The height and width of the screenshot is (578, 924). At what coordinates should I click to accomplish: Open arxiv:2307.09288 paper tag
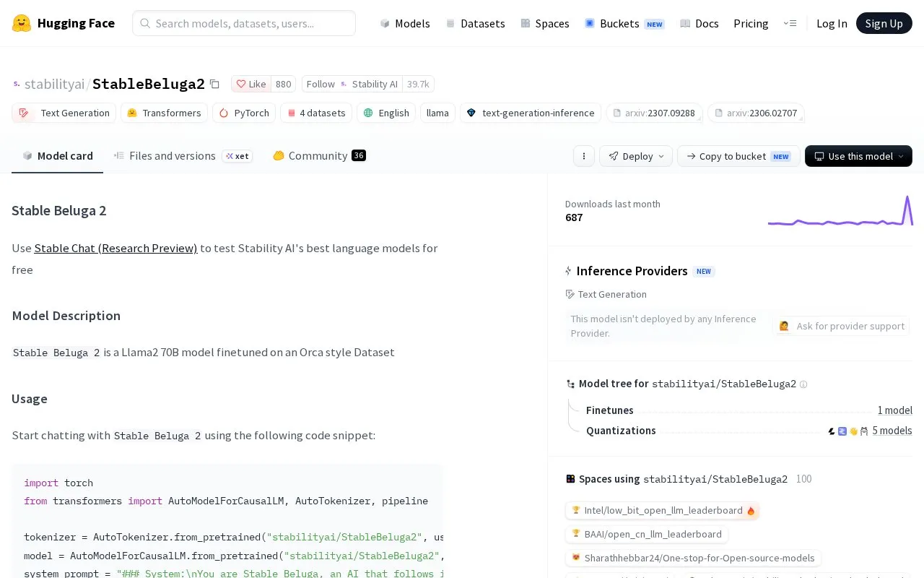pos(654,113)
